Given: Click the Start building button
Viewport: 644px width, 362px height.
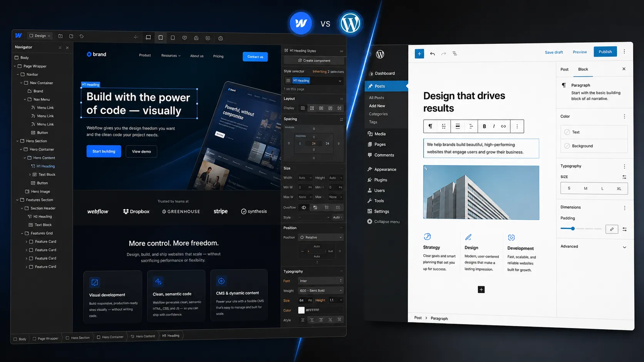Looking at the screenshot, I should pyautogui.click(x=104, y=151).
